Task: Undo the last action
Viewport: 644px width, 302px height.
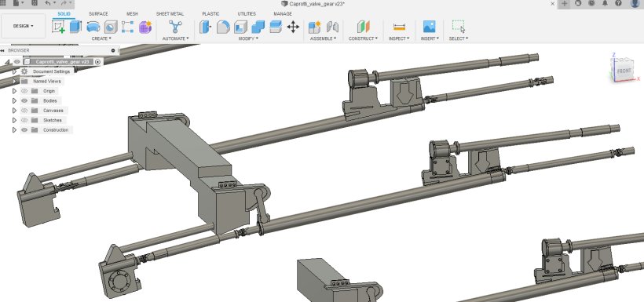Action: tap(48, 3)
